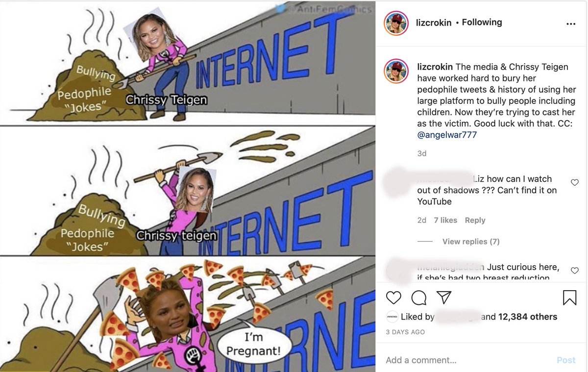Open lizcrokin profile avatar in header

click(396, 23)
